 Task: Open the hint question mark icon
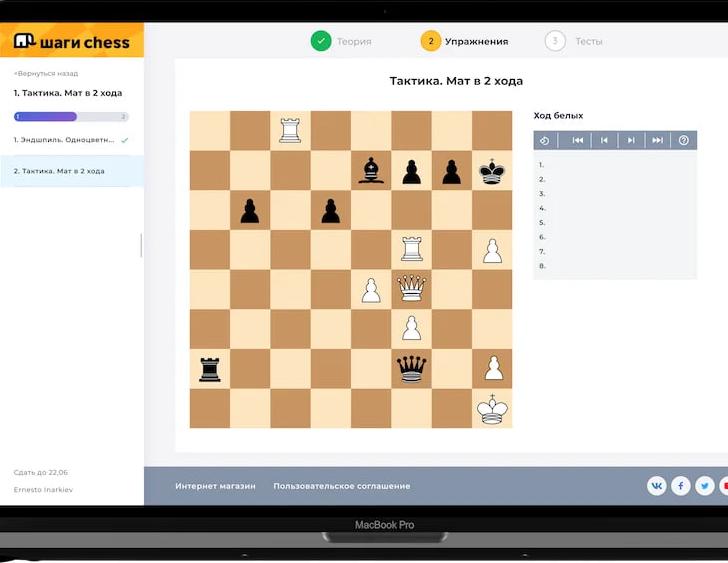[684, 141]
